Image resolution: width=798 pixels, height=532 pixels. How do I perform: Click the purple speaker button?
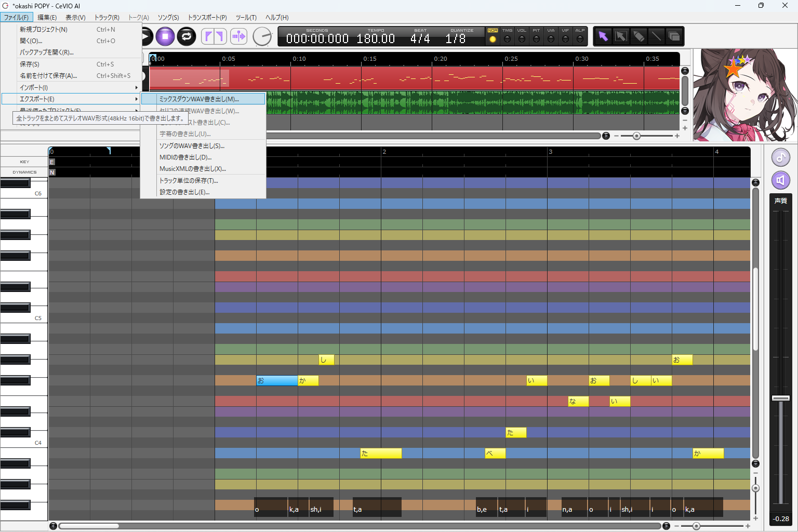[780, 180]
